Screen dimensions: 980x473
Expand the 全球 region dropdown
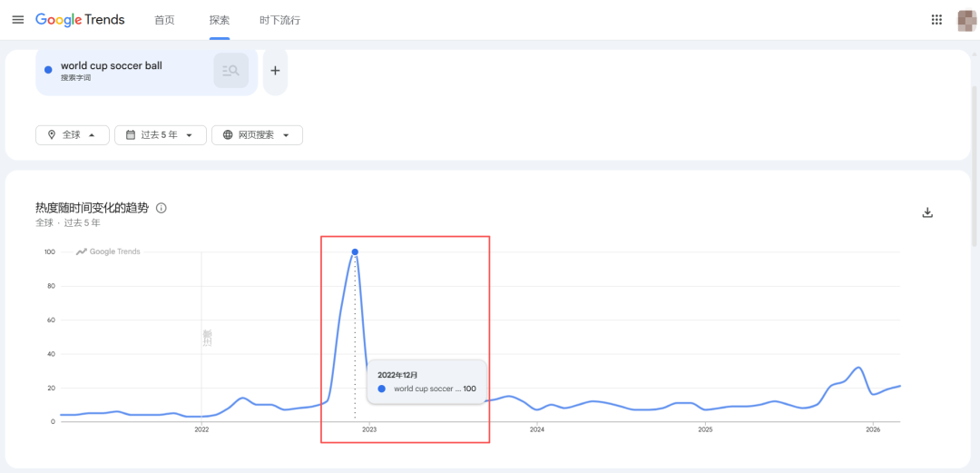(x=73, y=135)
